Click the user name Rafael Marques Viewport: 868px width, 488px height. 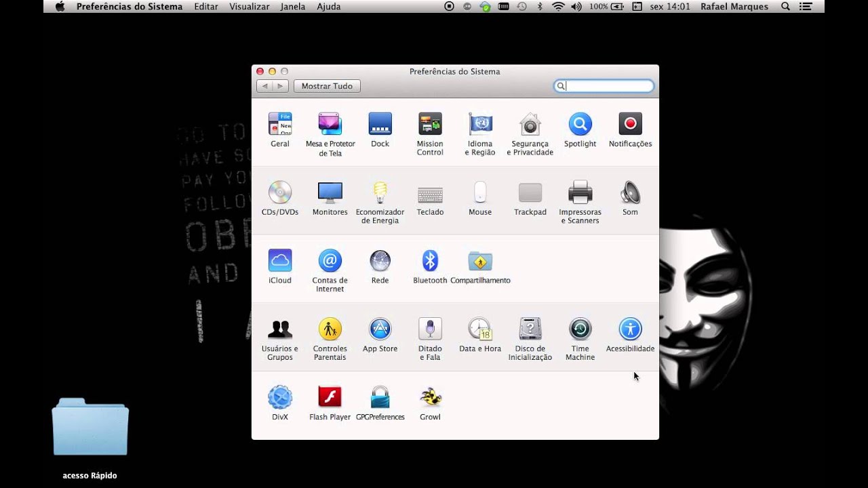click(734, 6)
